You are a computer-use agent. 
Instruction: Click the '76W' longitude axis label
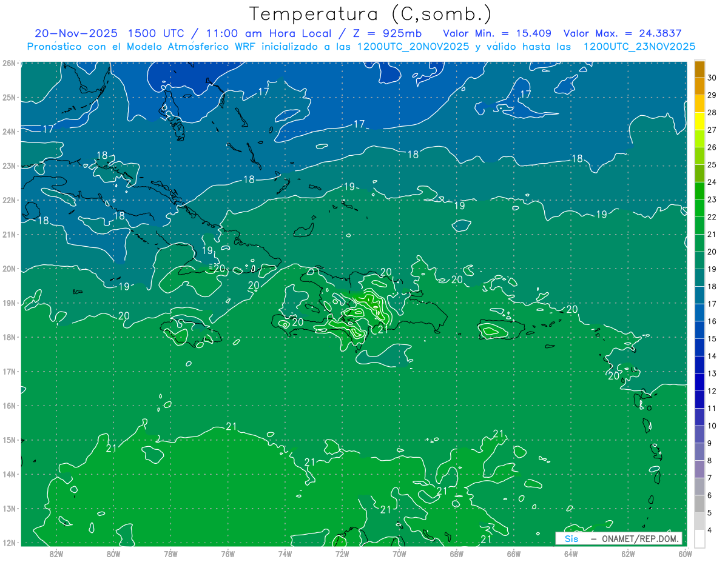click(228, 553)
